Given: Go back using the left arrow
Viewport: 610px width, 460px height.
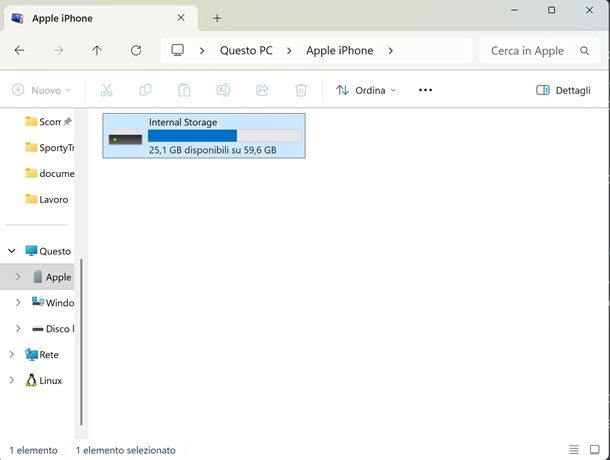Looking at the screenshot, I should coord(19,50).
